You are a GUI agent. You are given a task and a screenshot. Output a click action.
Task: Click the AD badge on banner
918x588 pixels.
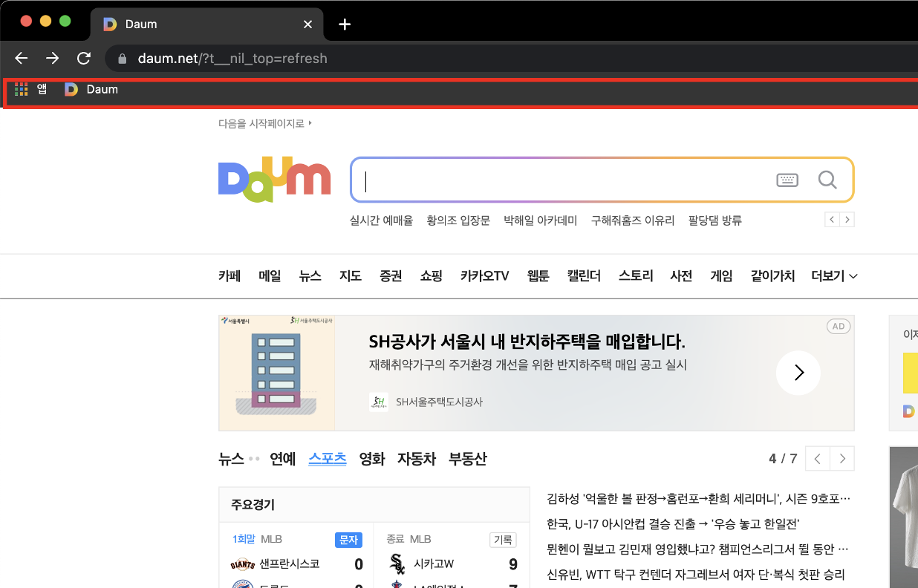[x=839, y=327]
